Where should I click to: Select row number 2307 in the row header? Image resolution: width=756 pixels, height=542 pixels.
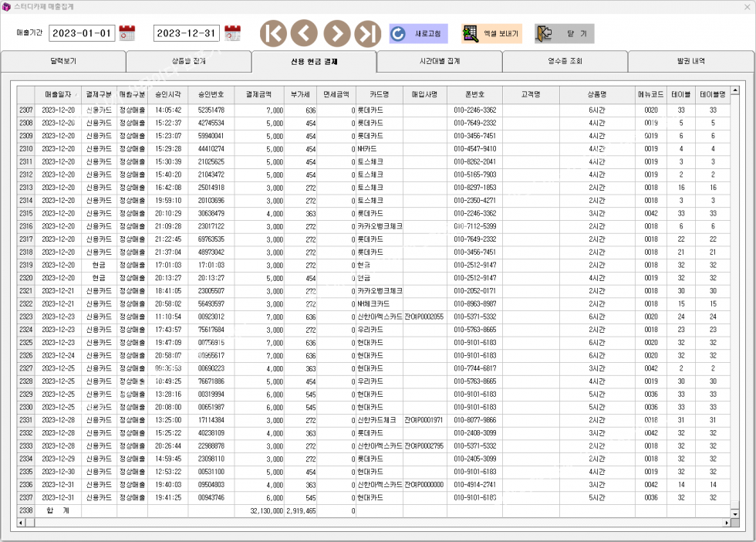click(x=26, y=110)
